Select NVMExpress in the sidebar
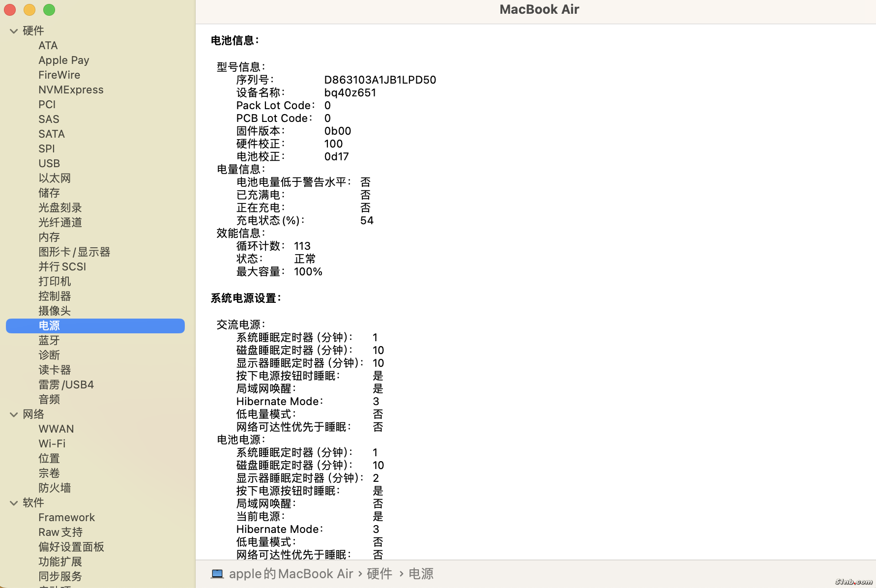The image size is (876, 588). click(71, 89)
